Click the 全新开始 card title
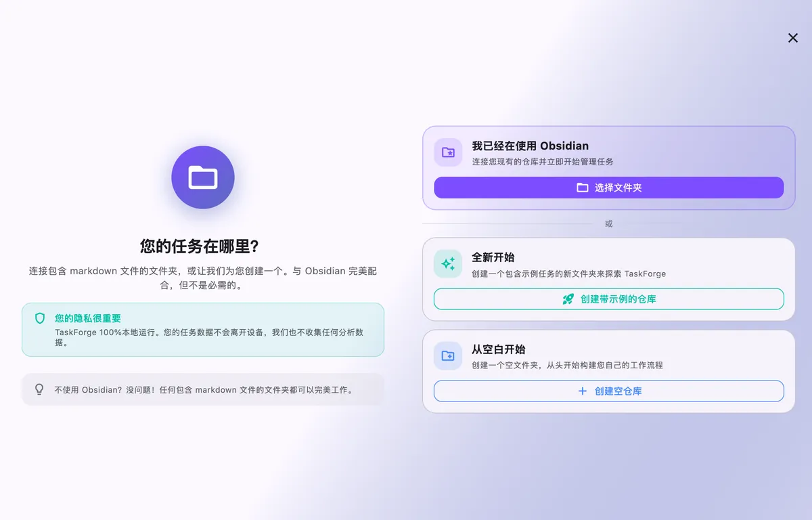 tap(493, 257)
